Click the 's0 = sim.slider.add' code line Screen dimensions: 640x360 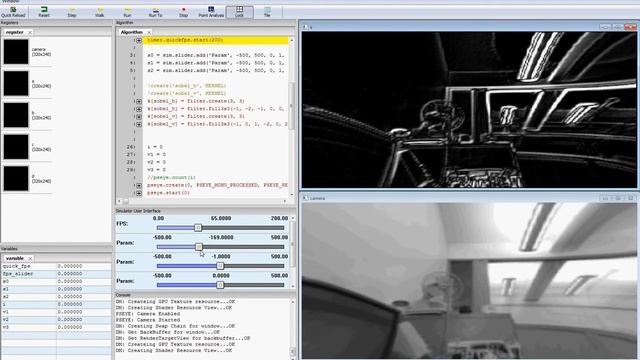(x=216, y=55)
